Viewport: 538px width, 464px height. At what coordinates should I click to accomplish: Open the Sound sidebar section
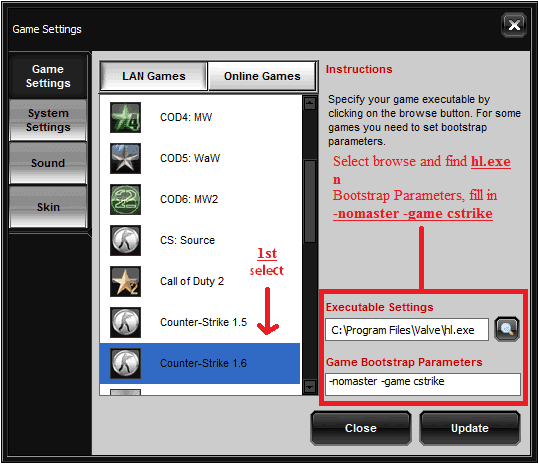coord(48,163)
